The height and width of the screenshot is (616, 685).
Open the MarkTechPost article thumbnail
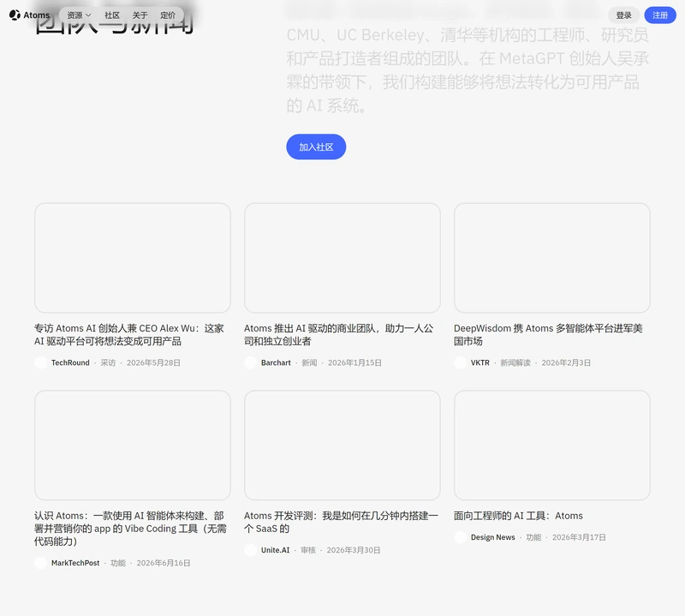[x=133, y=445]
